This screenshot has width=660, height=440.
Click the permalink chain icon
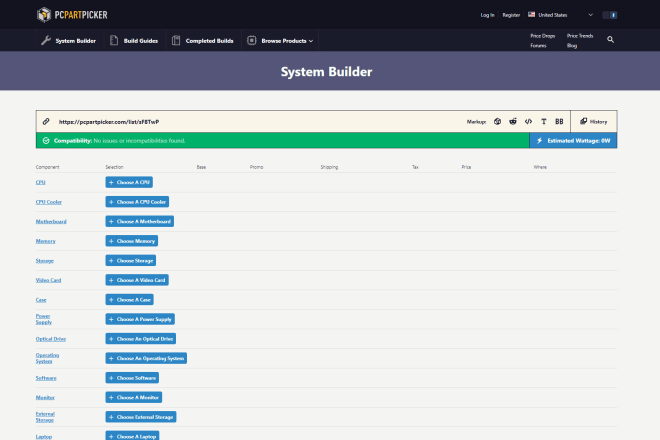tap(46, 122)
